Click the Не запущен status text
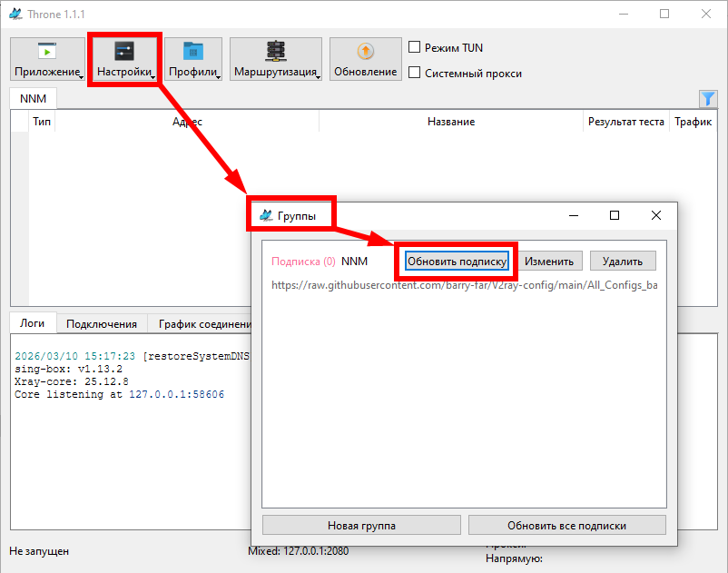The height and width of the screenshot is (573, 728). 39,551
